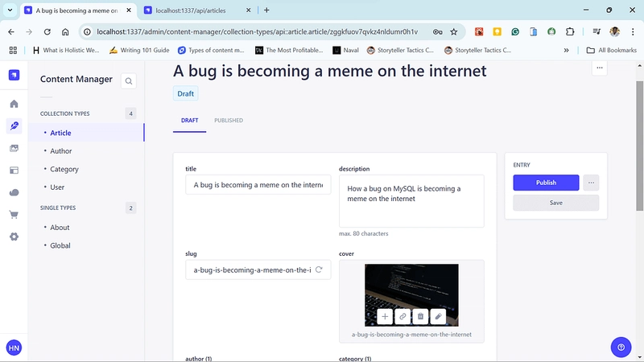Switch to the PUBLISHED tab
Viewport: 644px width, 362px height.
click(x=229, y=121)
